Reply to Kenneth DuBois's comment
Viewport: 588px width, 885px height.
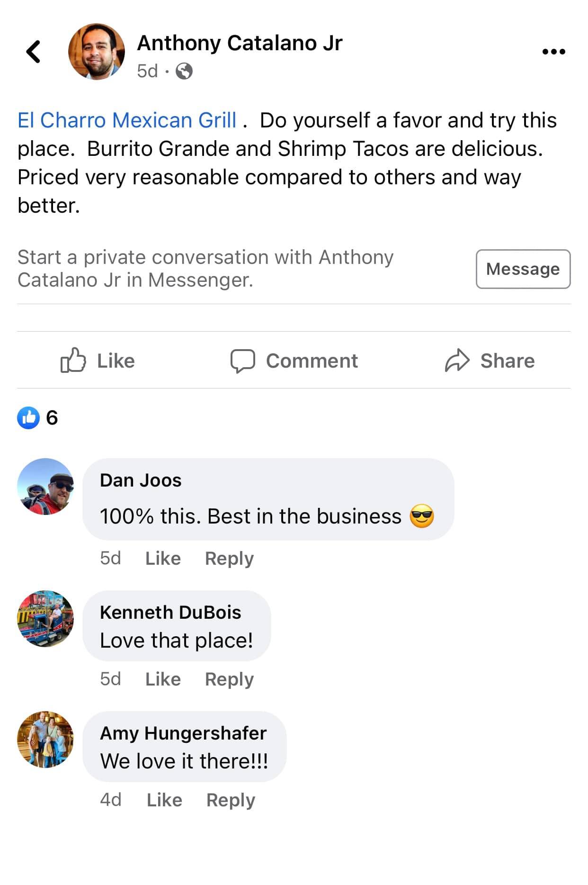(x=229, y=679)
